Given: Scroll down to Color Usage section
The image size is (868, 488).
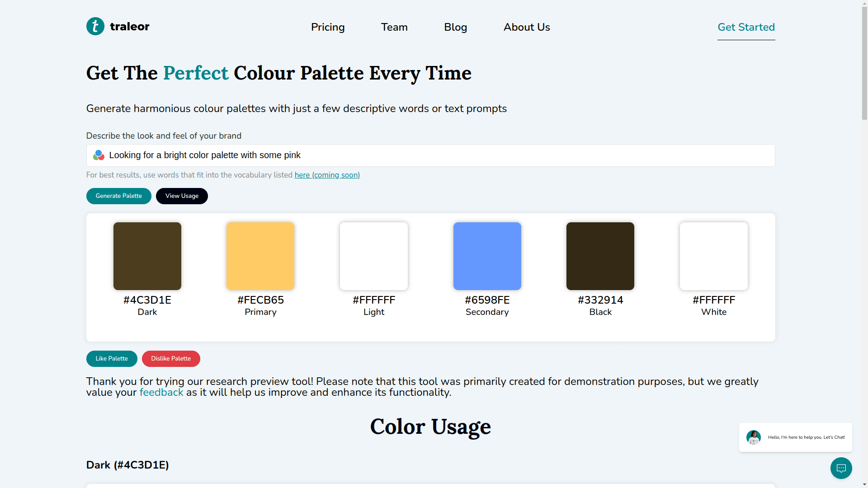Looking at the screenshot, I should click(x=430, y=427).
